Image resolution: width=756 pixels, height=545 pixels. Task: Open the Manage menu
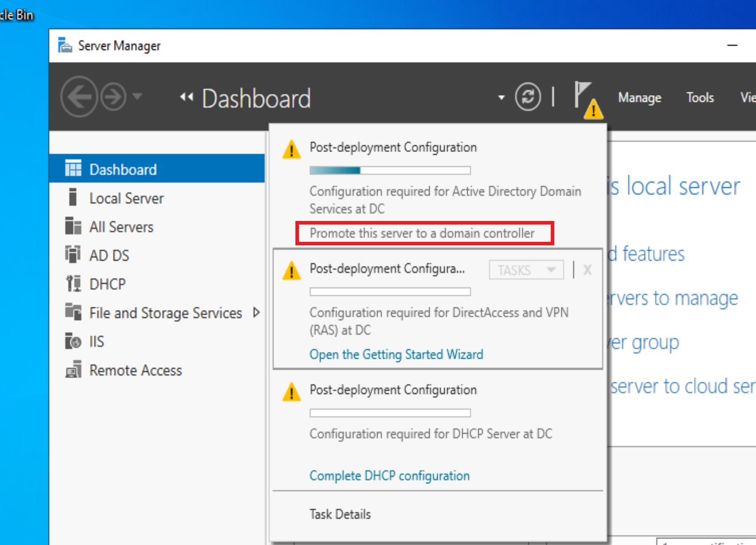tap(640, 97)
